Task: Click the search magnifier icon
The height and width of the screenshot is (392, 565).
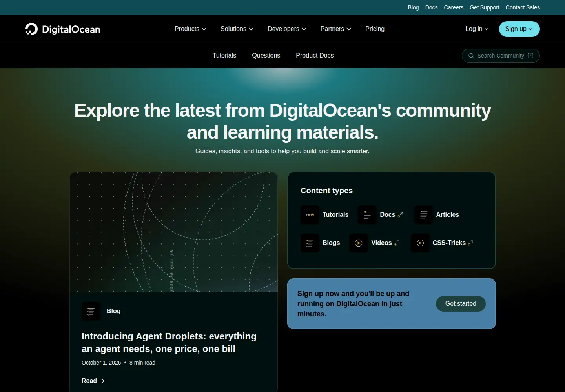Action: (x=471, y=56)
